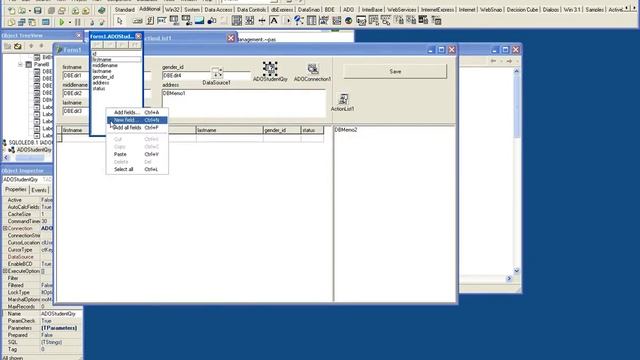Image resolution: width=640 pixels, height=360 pixels.
Task: Close the Object TreeView panel
Action: click(78, 36)
